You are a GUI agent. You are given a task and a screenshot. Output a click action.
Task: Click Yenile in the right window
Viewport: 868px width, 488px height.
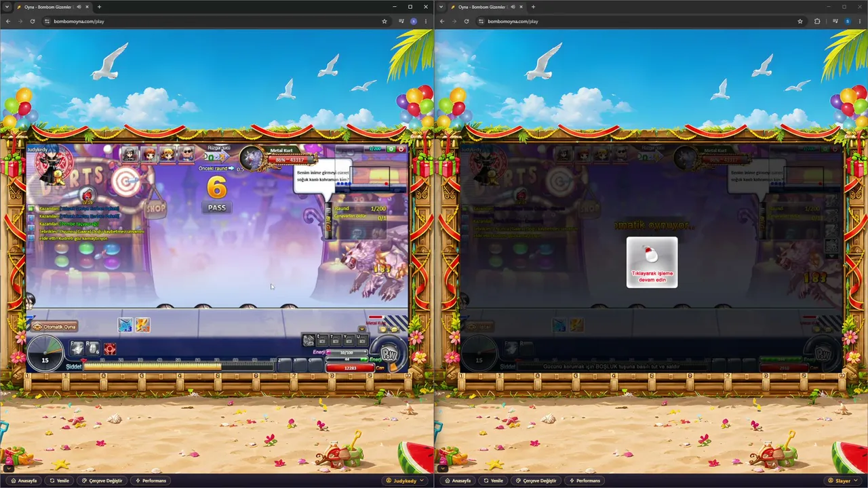[x=493, y=481]
